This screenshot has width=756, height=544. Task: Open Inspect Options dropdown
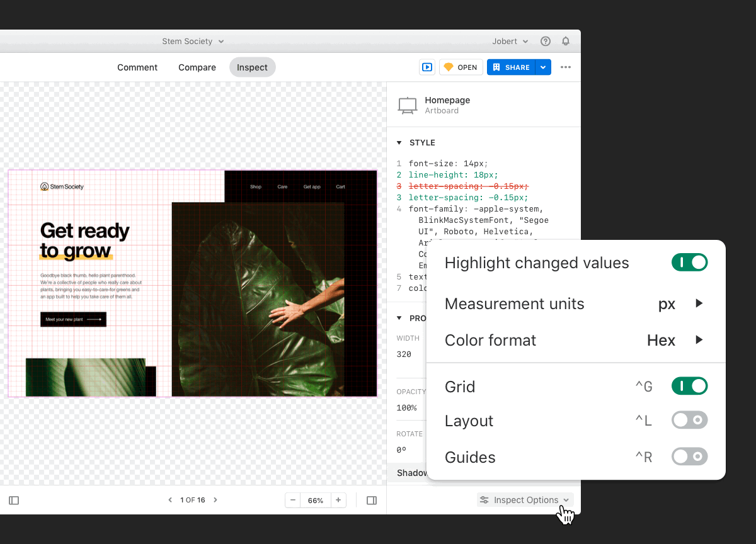525,500
